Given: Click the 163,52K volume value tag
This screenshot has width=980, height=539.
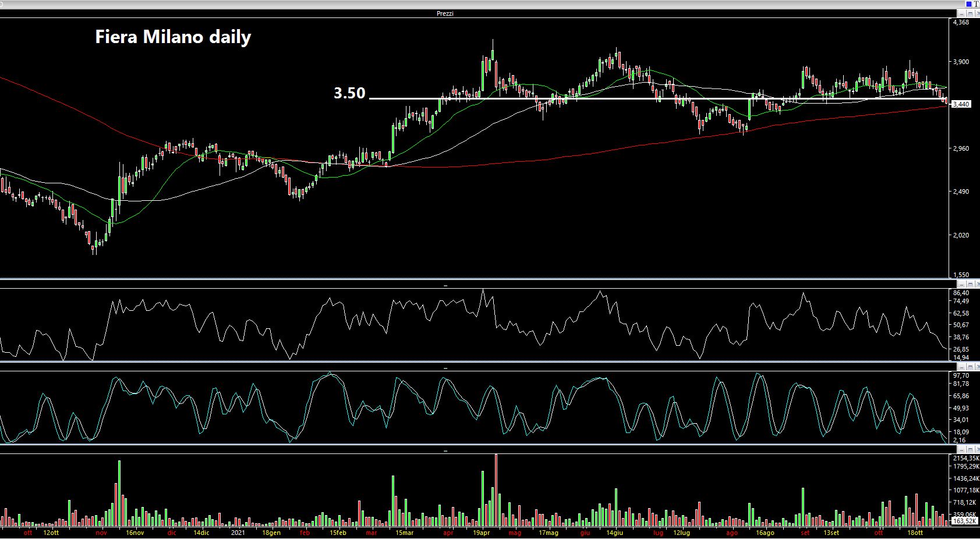Looking at the screenshot, I should tap(965, 522).
